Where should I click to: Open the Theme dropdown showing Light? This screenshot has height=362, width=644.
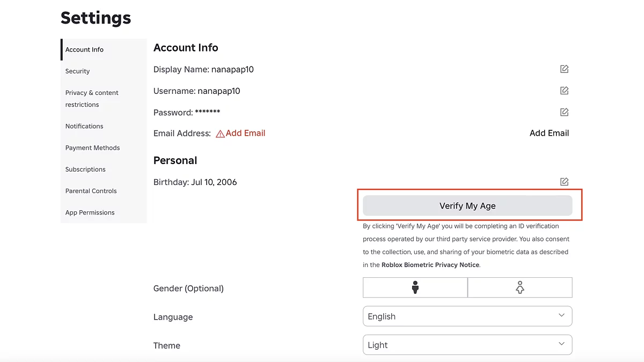pyautogui.click(x=467, y=345)
